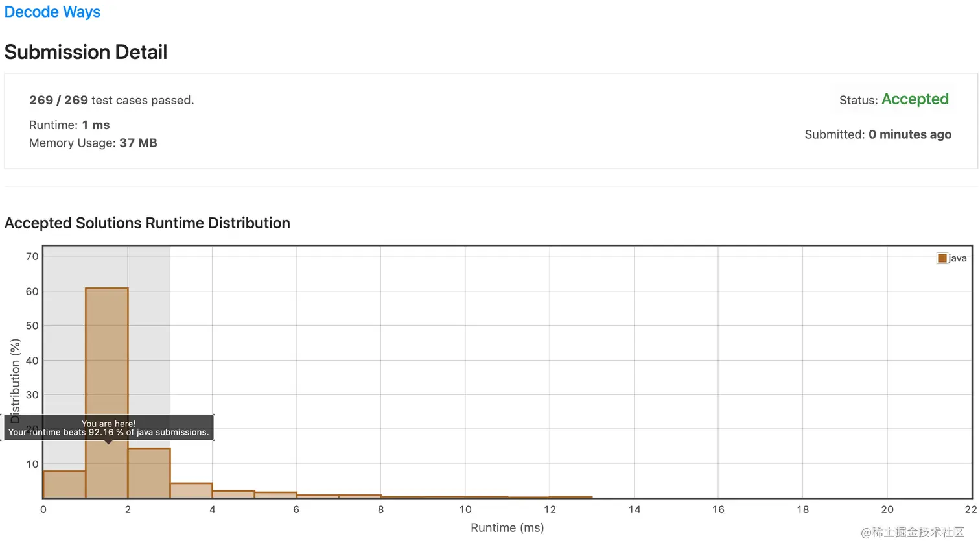Click the histogram bar between 2 and 3 ms
980x554 pixels.
tap(149, 473)
